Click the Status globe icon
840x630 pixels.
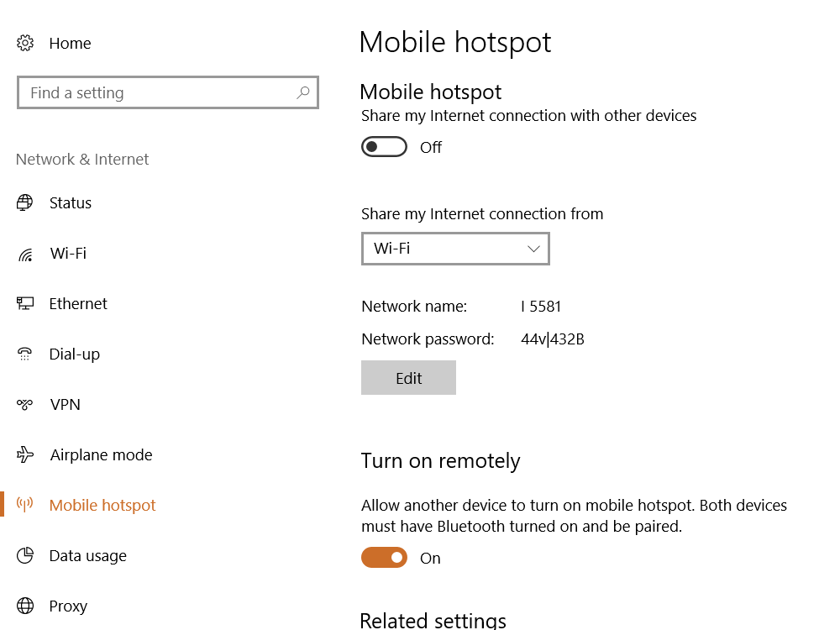click(25, 202)
